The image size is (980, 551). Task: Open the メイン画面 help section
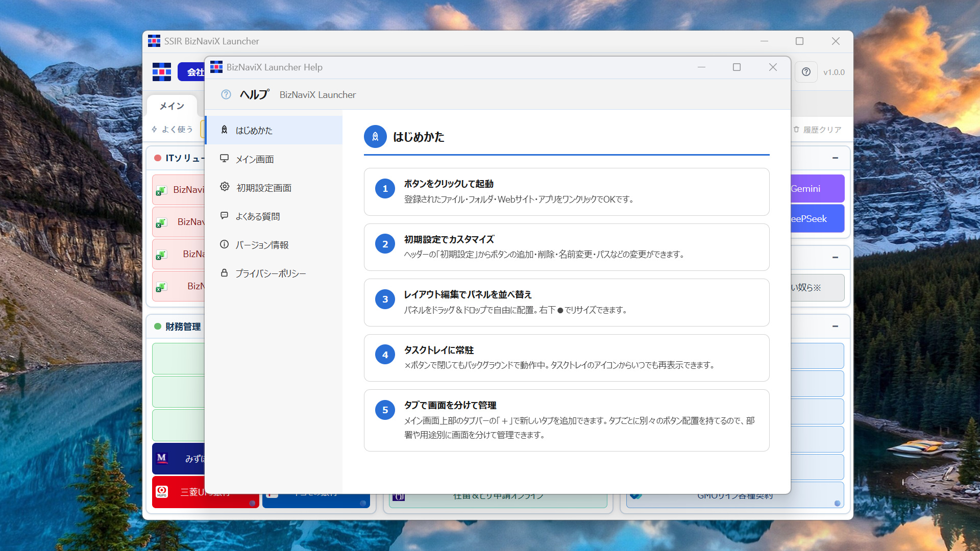tap(274, 159)
